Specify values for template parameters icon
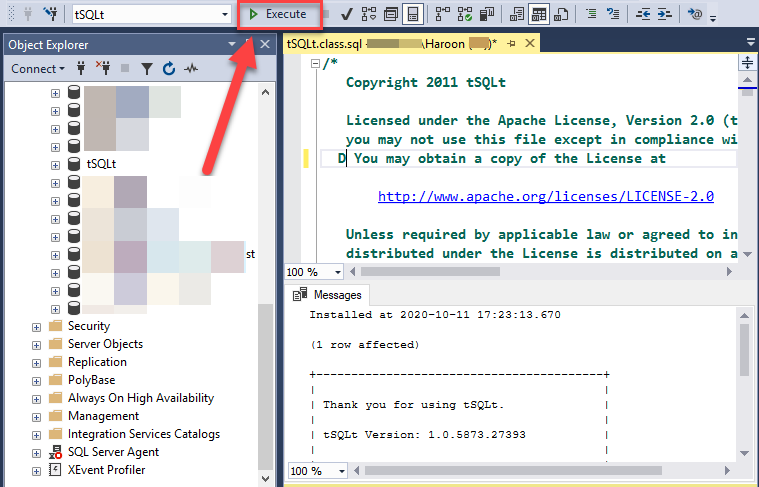Screen dimensions: 759x487 [x=694, y=14]
